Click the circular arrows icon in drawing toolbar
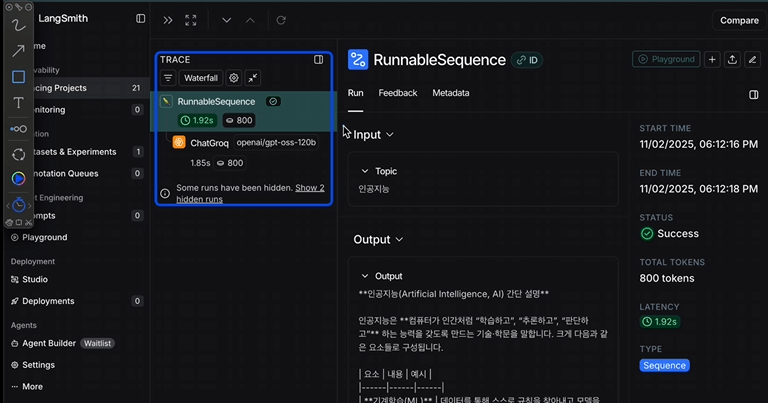Image resolution: width=768 pixels, height=403 pixels. pos(18,155)
